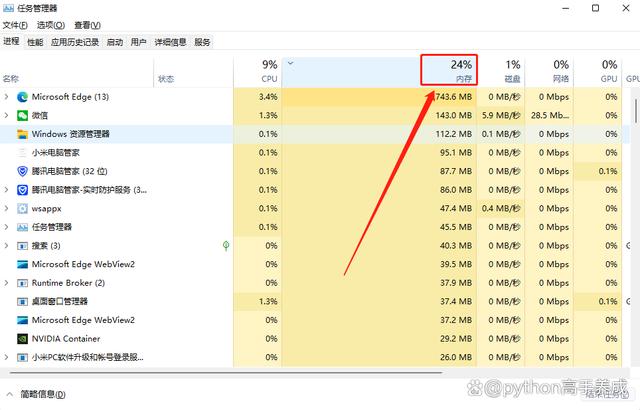The width and height of the screenshot is (640, 410).
Task: Click the NVIDIA Container icon
Action: (22, 339)
